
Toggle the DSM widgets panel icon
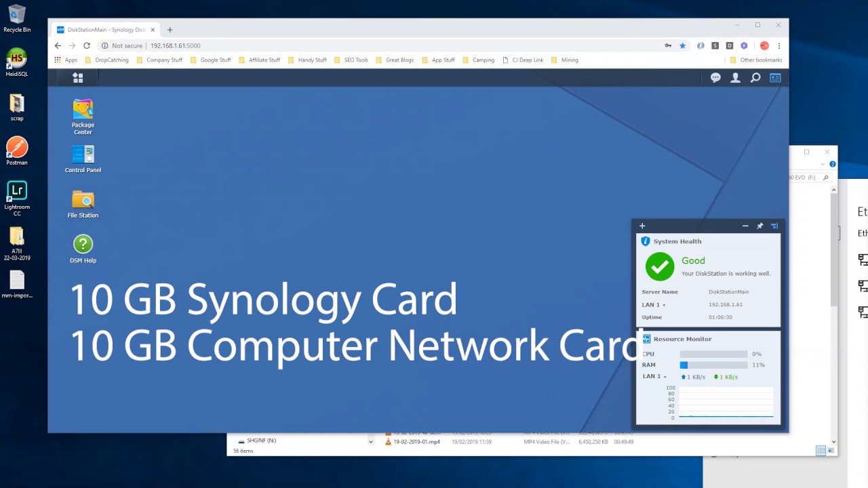[x=775, y=78]
